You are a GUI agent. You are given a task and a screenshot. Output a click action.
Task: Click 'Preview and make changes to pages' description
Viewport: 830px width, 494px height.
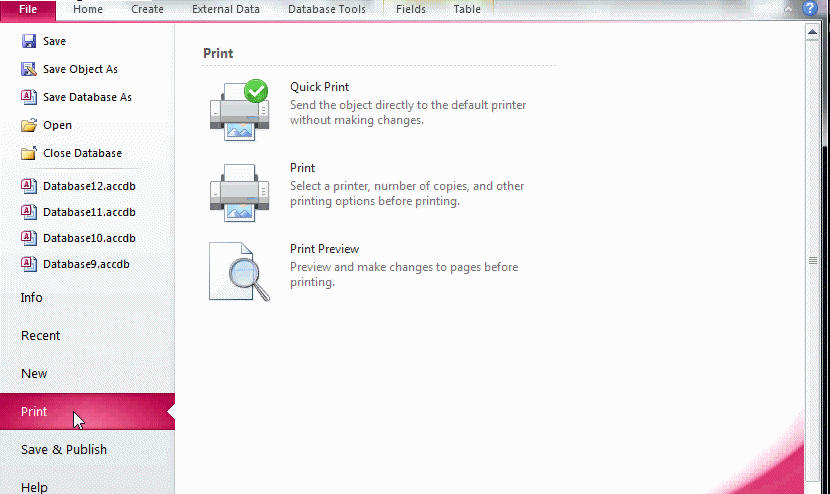point(404,275)
